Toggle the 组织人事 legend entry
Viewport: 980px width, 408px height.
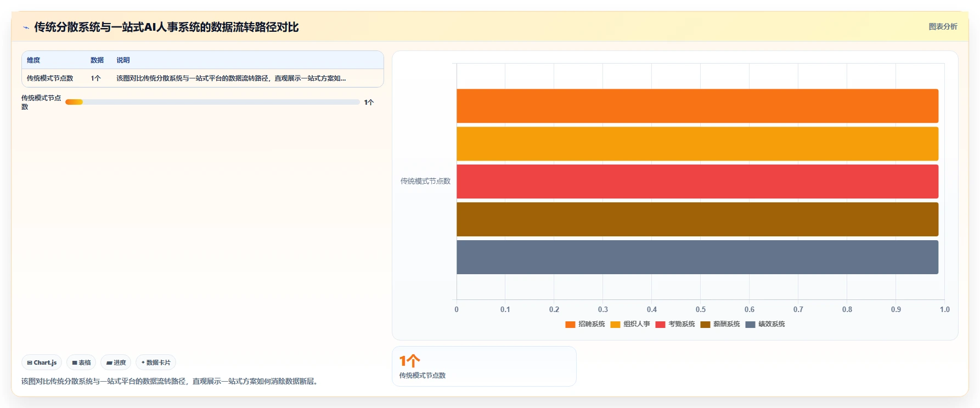click(630, 324)
